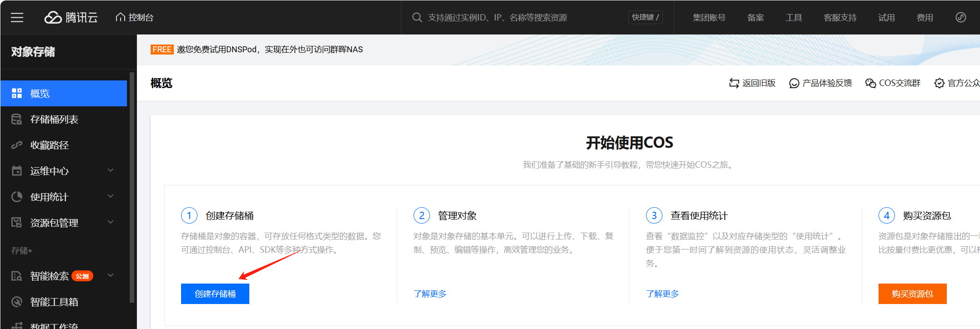Click the 数据工作流 icon
This screenshot has width=980, height=329.
click(x=17, y=325)
